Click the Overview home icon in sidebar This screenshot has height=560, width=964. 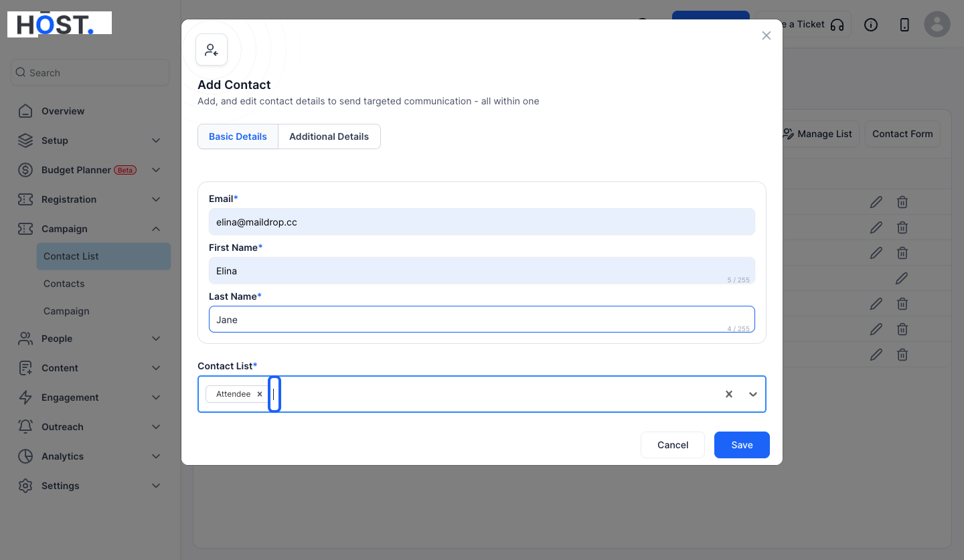25,111
